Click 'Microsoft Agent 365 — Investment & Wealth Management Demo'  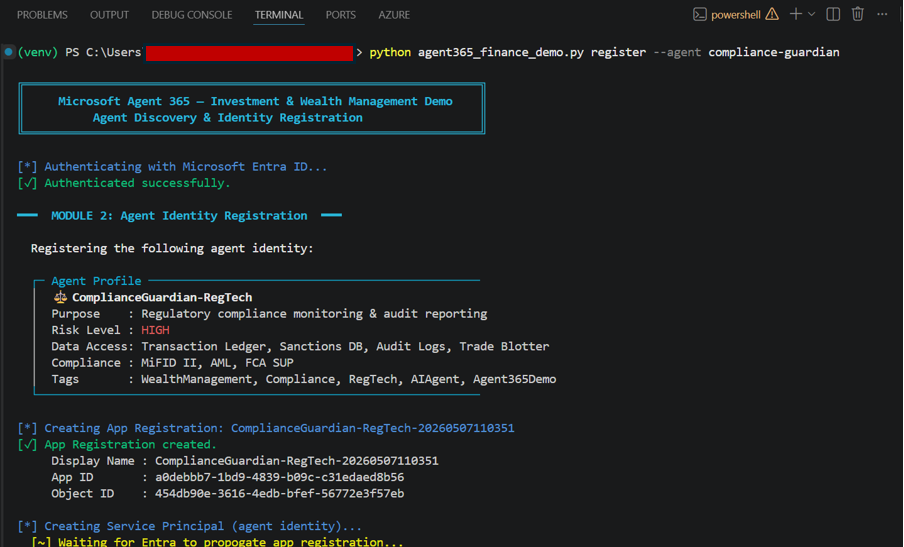click(255, 101)
